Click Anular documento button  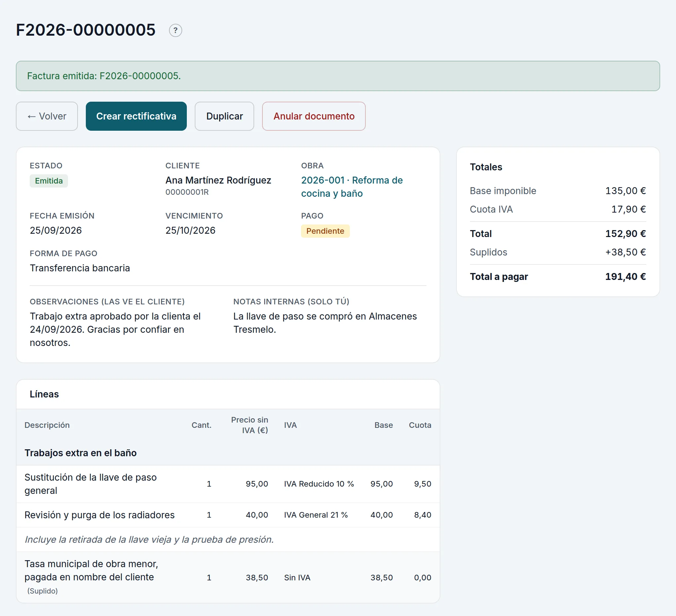click(x=314, y=116)
